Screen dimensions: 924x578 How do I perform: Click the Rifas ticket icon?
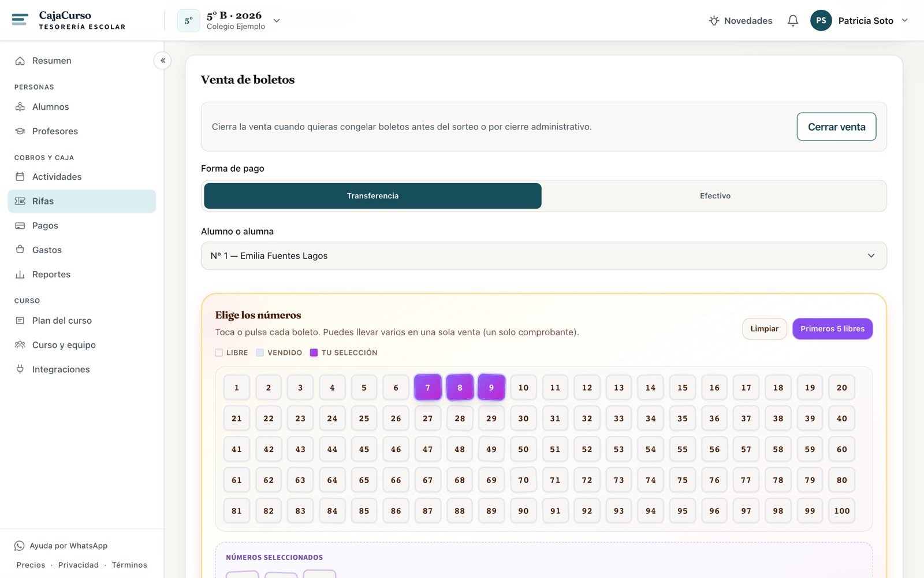point(20,201)
